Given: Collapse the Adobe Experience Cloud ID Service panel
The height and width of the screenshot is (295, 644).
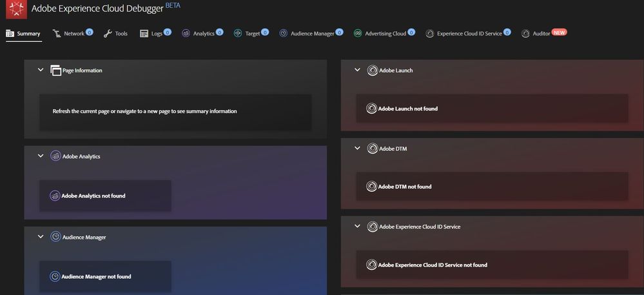Looking at the screenshot, I should click(357, 227).
